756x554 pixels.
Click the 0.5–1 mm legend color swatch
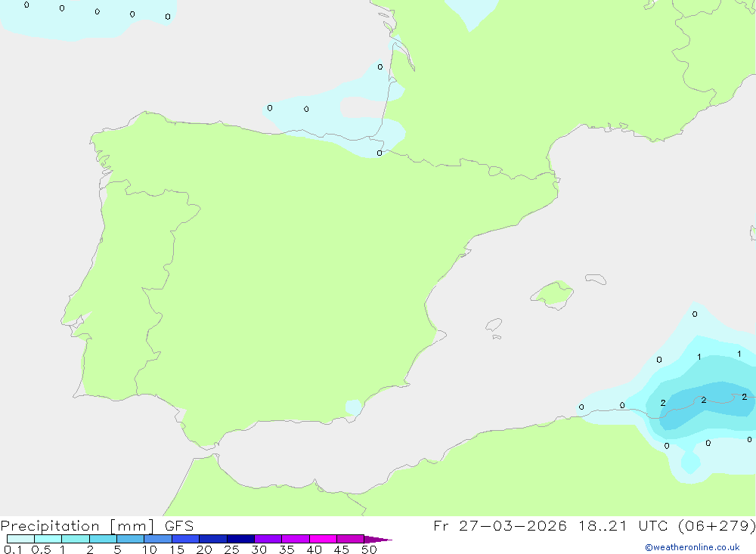pos(48,539)
